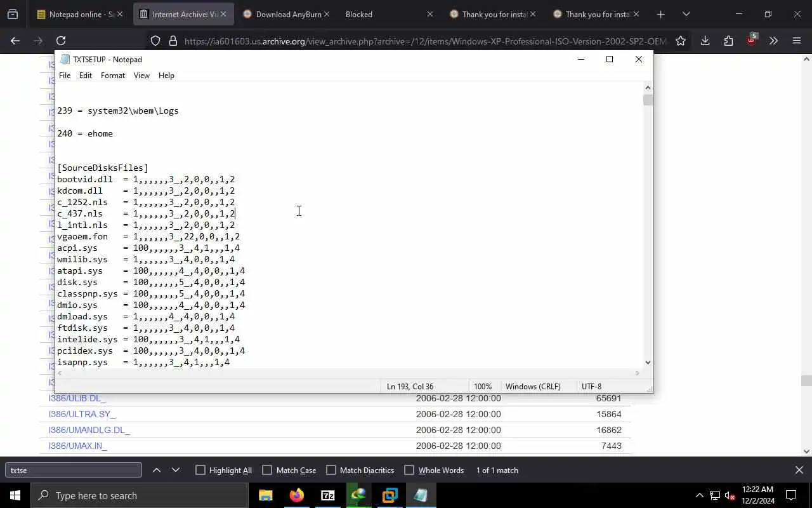Click the Firefox address bar URL

(x=425, y=41)
